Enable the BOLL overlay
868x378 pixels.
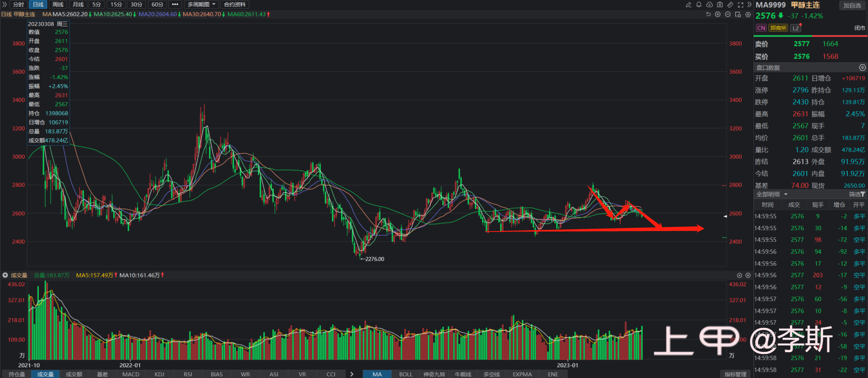click(x=406, y=374)
